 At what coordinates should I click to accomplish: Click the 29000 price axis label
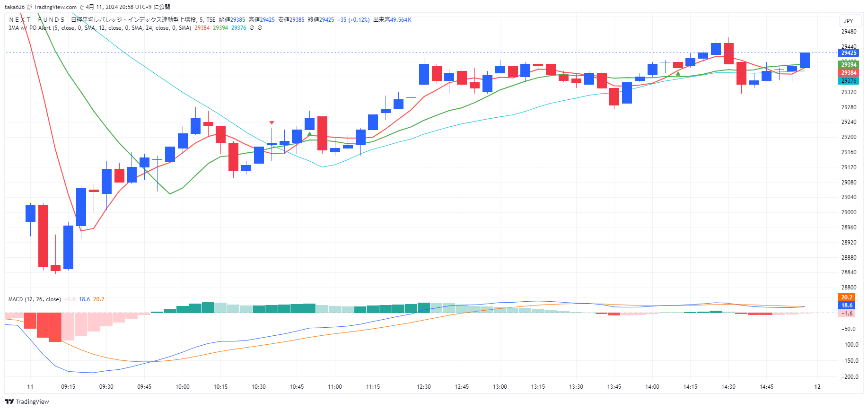849,212
